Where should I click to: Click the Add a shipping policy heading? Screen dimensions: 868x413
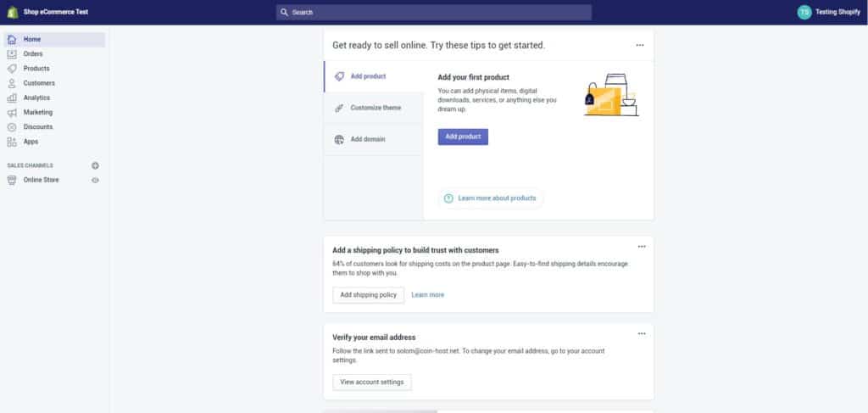pos(415,250)
